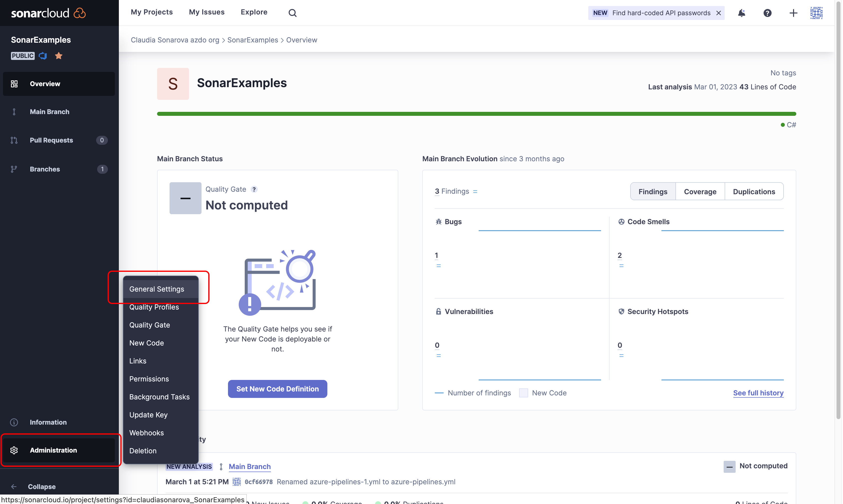The width and height of the screenshot is (843, 504).
Task: Click the Bugs count 1
Action: [x=436, y=255]
